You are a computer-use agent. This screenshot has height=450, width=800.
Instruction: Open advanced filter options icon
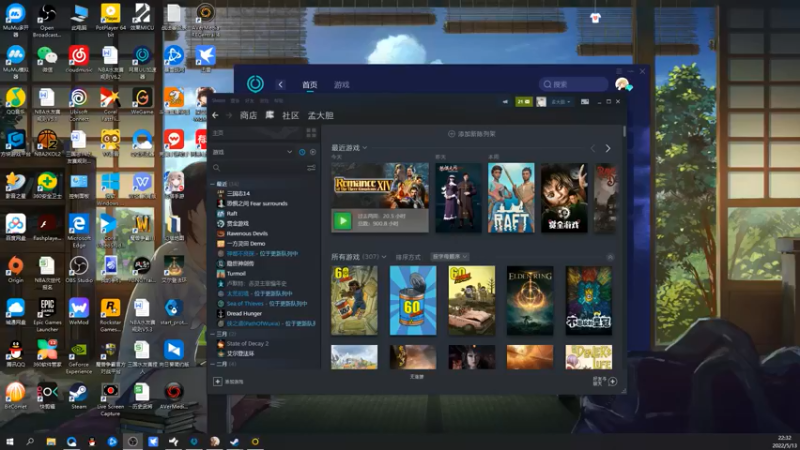tap(311, 167)
